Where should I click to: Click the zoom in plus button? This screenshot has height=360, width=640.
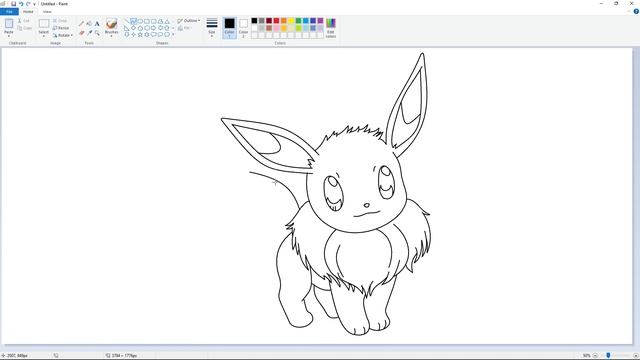(x=636, y=356)
